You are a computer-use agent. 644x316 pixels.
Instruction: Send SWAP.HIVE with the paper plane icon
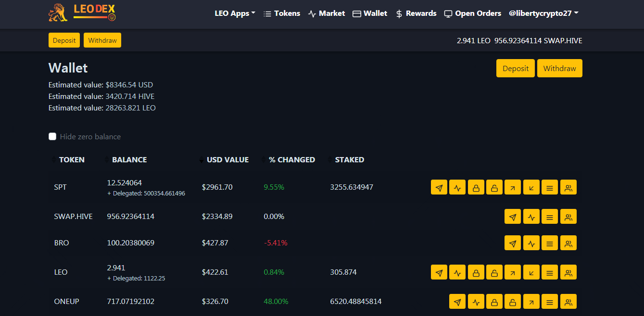tap(513, 217)
